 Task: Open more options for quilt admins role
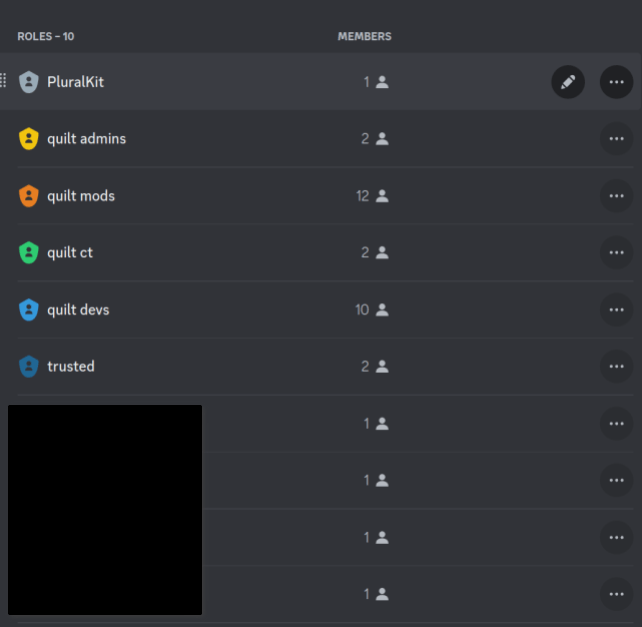pyautogui.click(x=616, y=139)
